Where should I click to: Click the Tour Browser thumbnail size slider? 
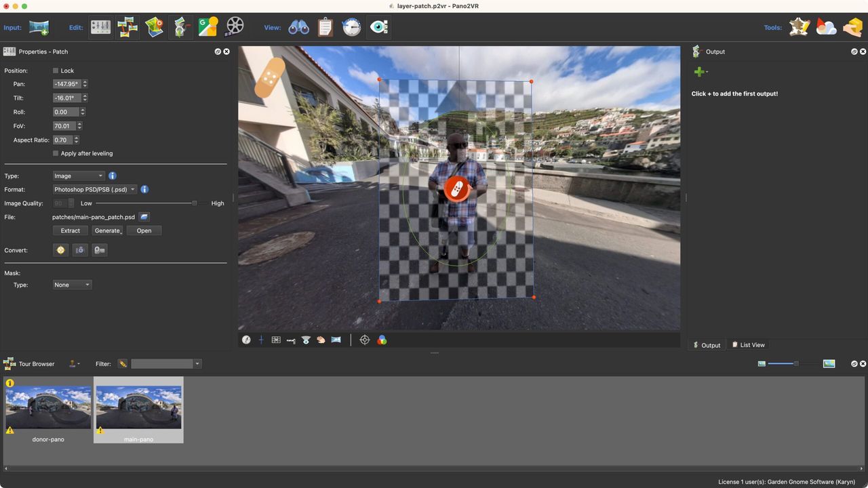point(796,364)
